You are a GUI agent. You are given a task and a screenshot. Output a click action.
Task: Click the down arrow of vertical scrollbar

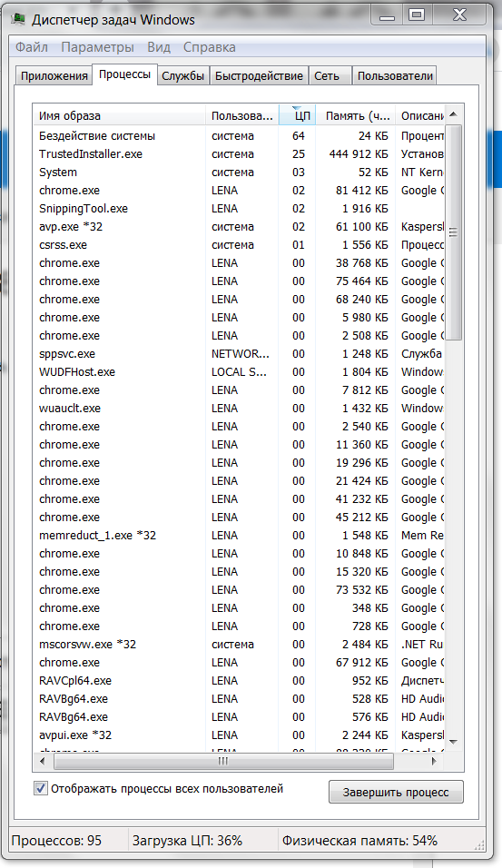[x=453, y=741]
